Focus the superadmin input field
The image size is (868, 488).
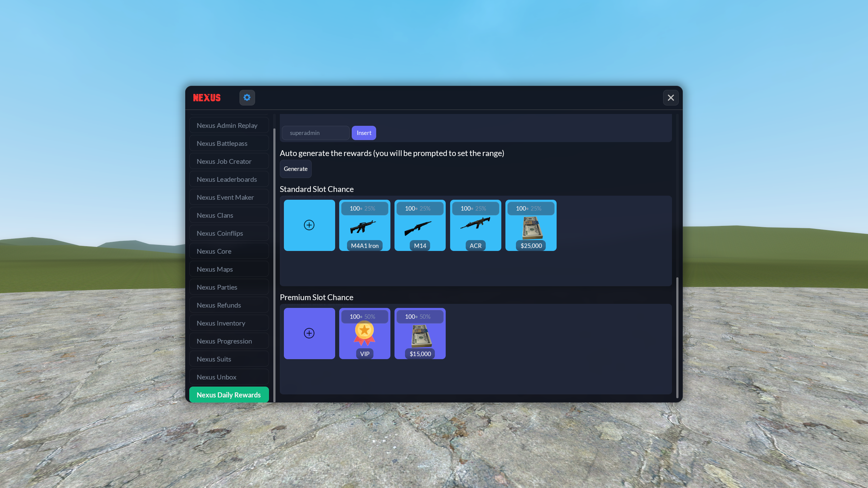(x=315, y=133)
